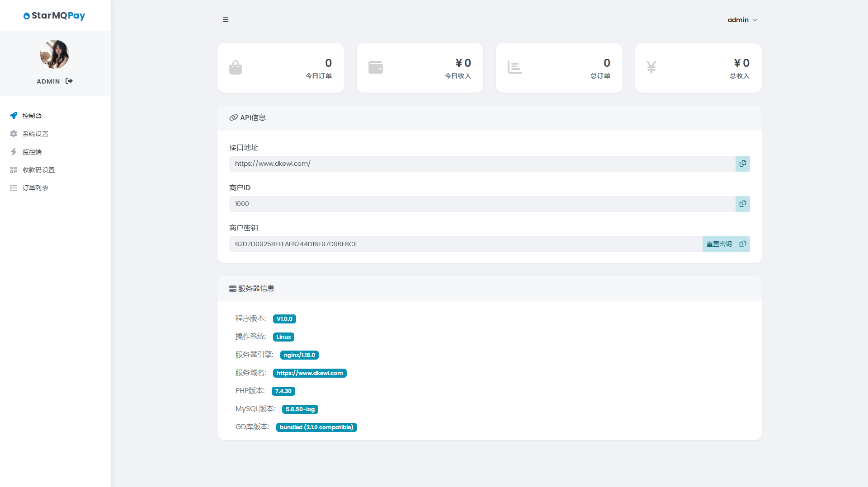Click the wallet icon for today's income
Screen dimensions: 868x487
pos(375,67)
